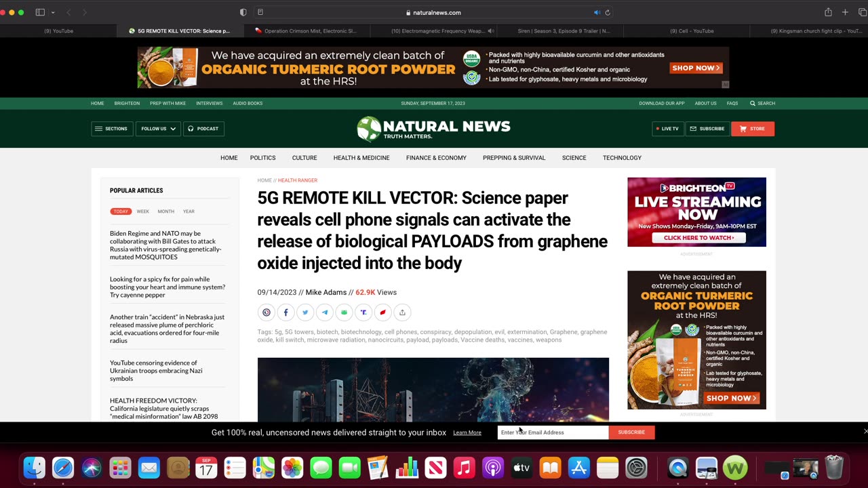The width and height of the screenshot is (868, 488).
Task: Click the red leaf share icon
Action: (382, 312)
